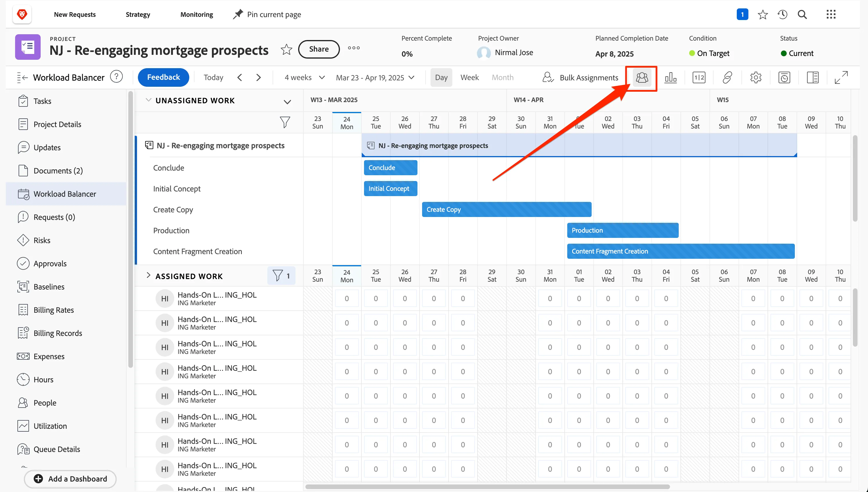
Task: Click the 1|2 columns icon
Action: tap(698, 78)
